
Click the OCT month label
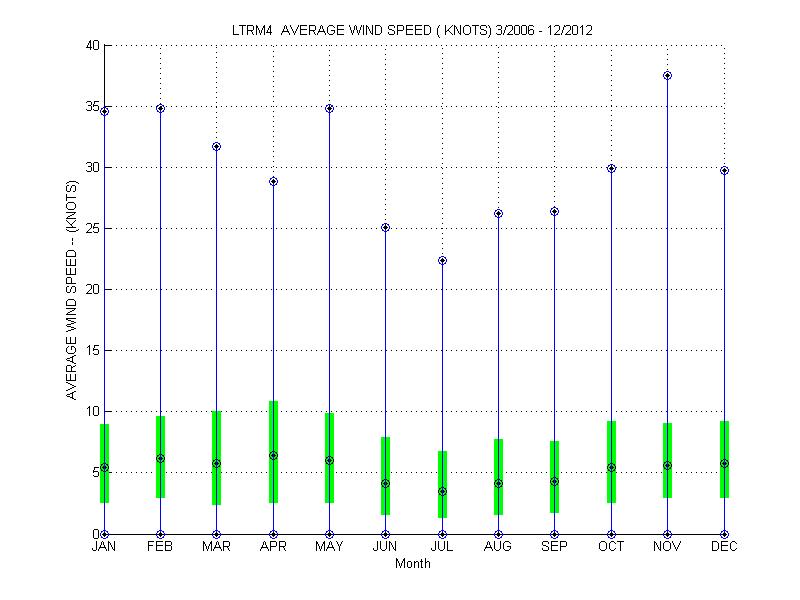[x=611, y=546]
